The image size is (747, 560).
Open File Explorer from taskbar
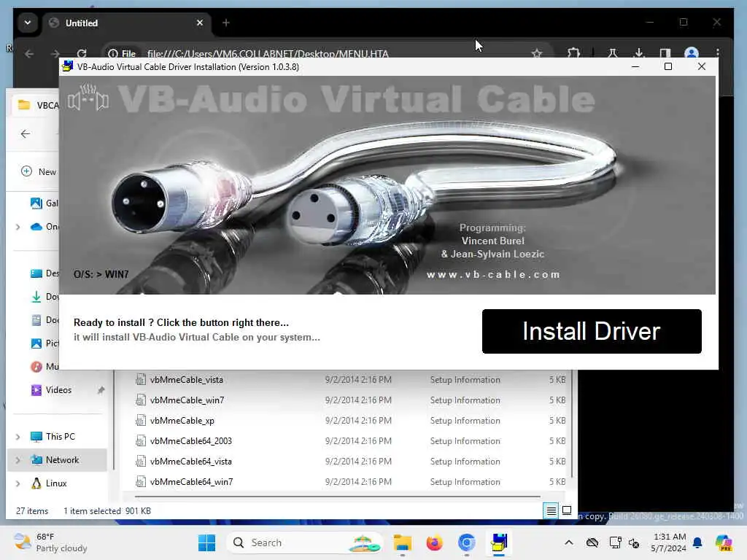click(403, 542)
